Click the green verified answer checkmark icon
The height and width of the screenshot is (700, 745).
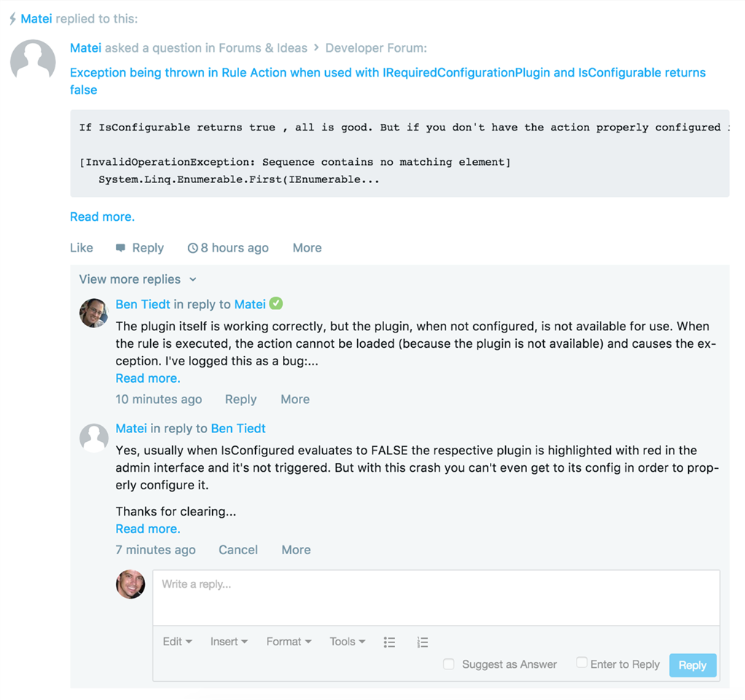[276, 303]
